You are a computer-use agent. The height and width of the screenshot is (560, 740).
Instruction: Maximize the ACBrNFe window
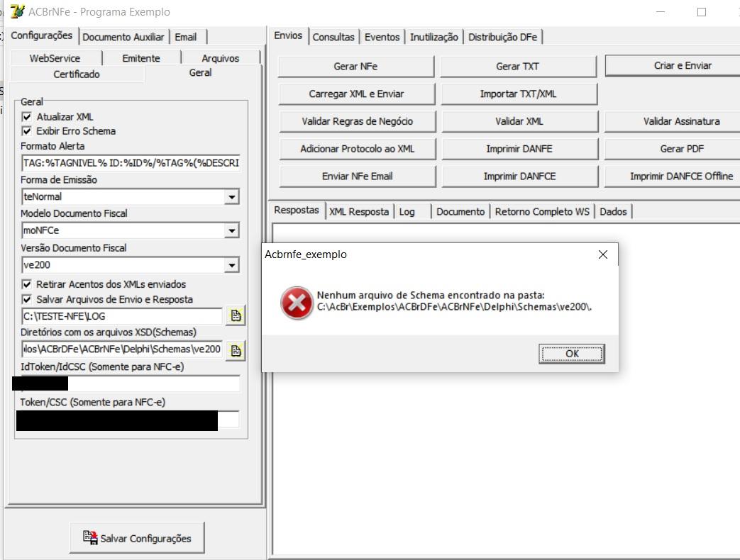point(701,12)
